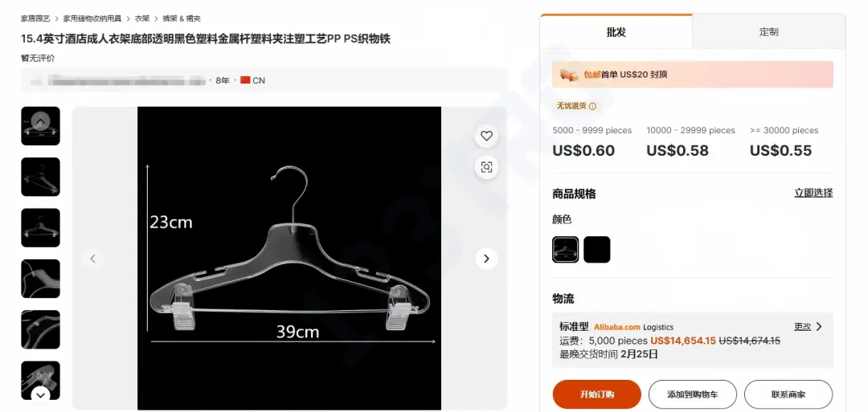
Task: Add product to favorites with heart icon
Action: pos(486,136)
